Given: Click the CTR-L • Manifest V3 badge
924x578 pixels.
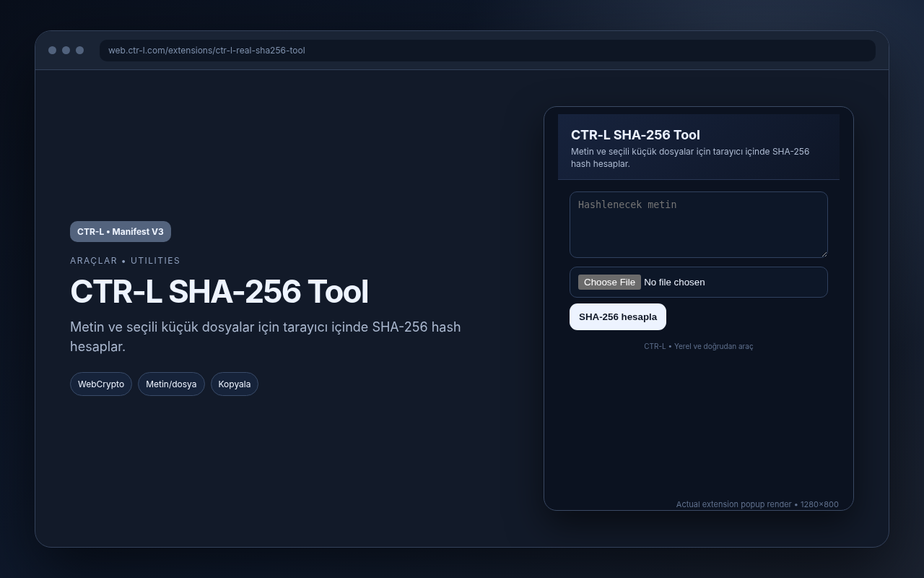Looking at the screenshot, I should 121,232.
